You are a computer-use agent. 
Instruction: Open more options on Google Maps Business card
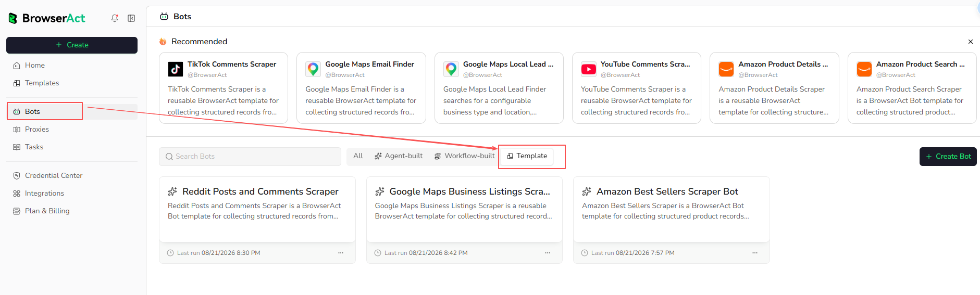[x=548, y=253]
